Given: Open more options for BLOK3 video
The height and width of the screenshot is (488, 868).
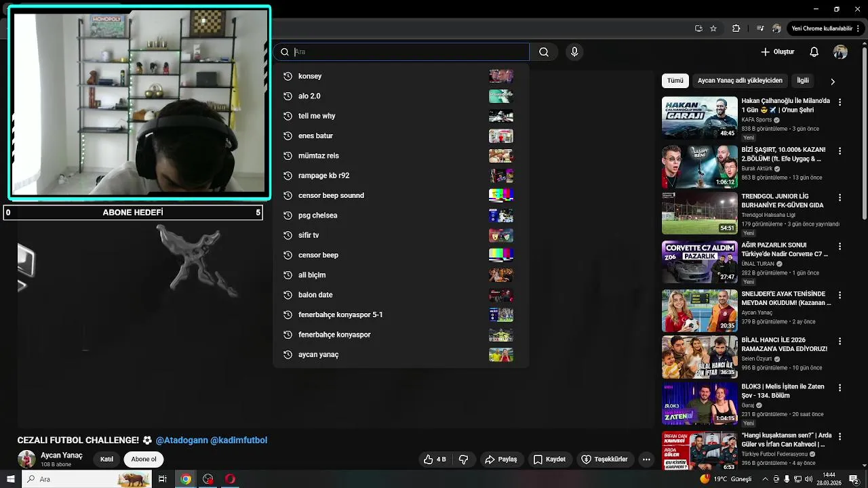Looking at the screenshot, I should (x=840, y=388).
